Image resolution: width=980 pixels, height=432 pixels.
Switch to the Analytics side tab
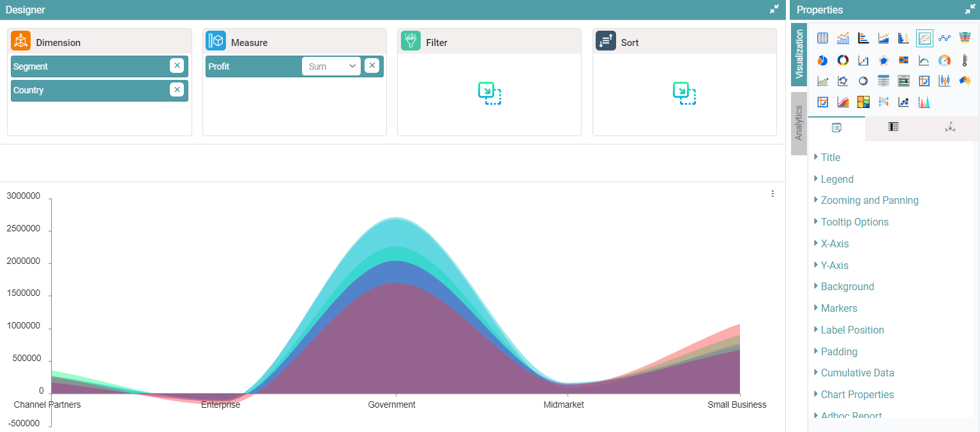pyautogui.click(x=798, y=123)
